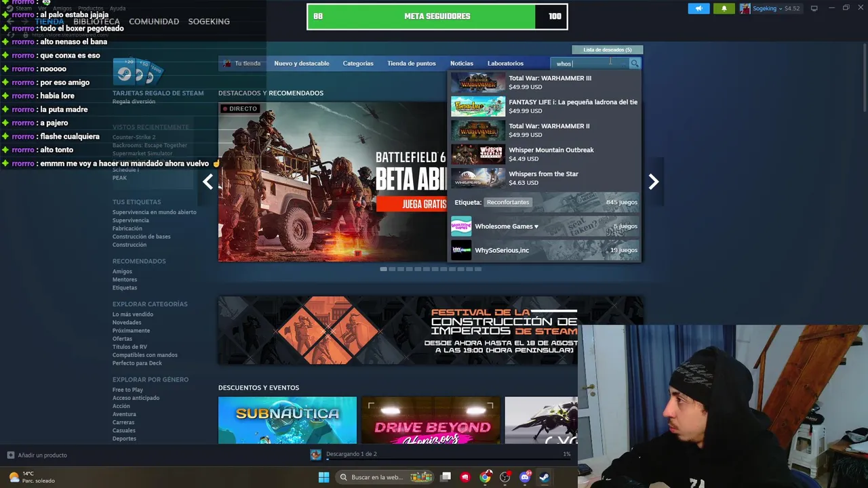
Task: Open the Noticias tab
Action: [462, 63]
